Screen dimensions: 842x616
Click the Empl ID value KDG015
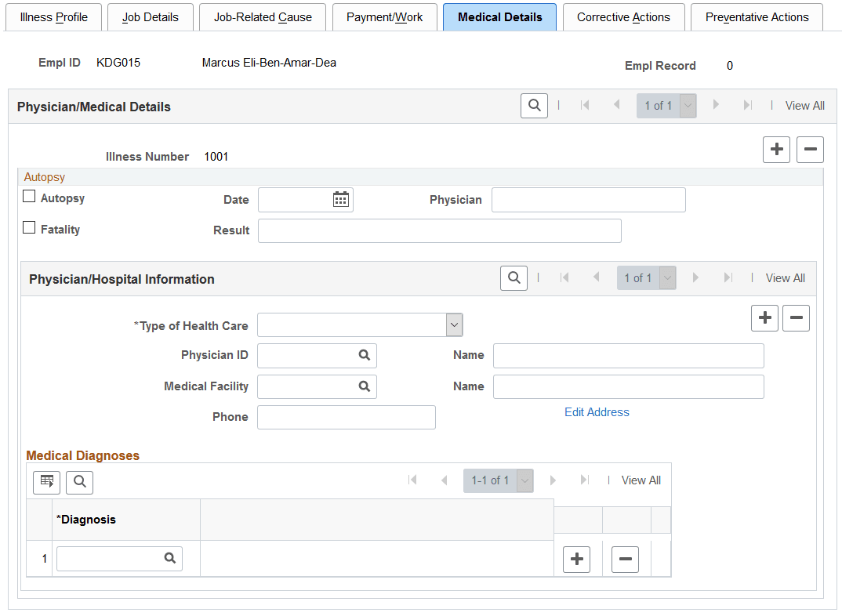pyautogui.click(x=118, y=63)
